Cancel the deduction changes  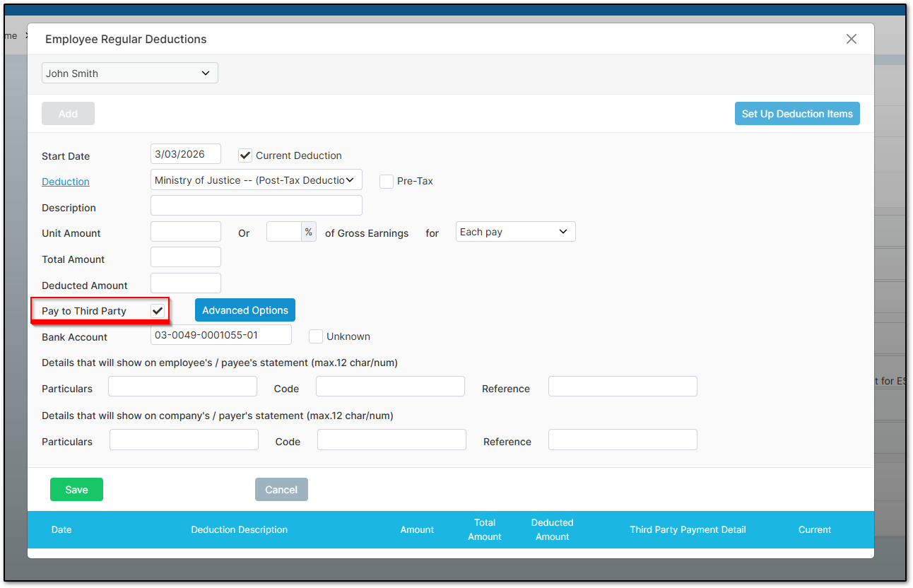pyautogui.click(x=281, y=489)
